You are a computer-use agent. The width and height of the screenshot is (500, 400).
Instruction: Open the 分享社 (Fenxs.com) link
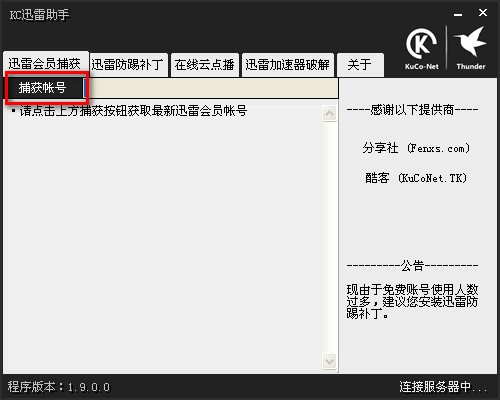click(x=416, y=148)
